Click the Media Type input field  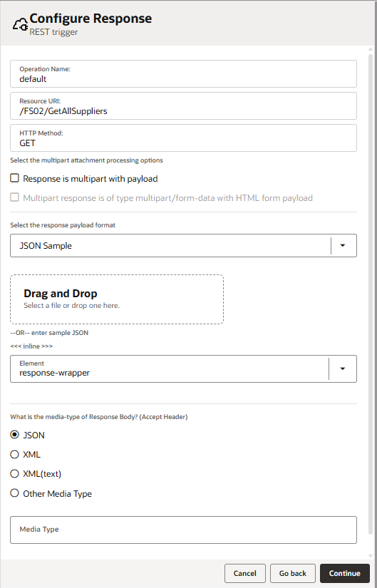(183, 530)
